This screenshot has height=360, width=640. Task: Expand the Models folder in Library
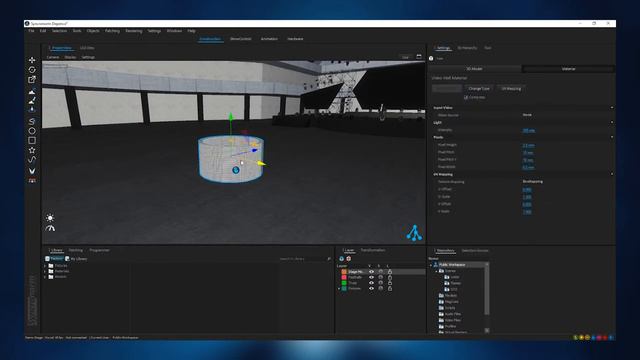45,277
